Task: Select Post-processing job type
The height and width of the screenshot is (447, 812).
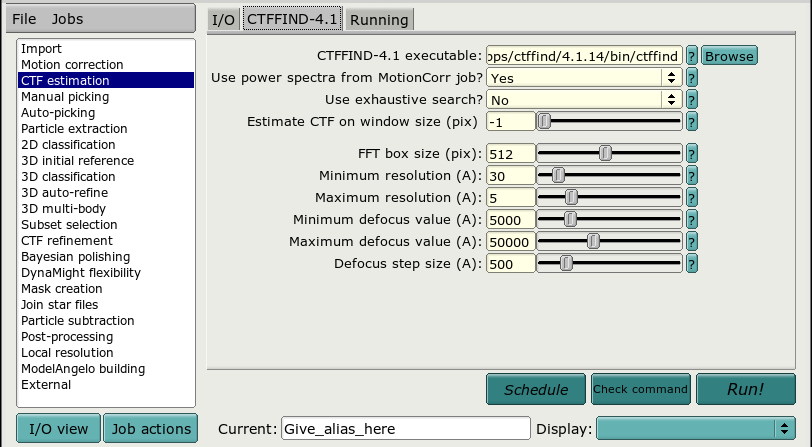Action: (106, 337)
